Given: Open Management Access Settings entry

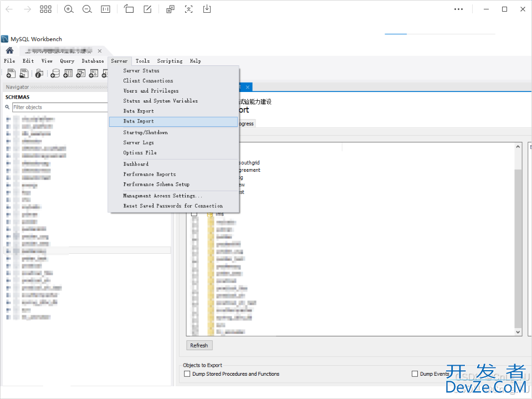Looking at the screenshot, I should point(173,196).
